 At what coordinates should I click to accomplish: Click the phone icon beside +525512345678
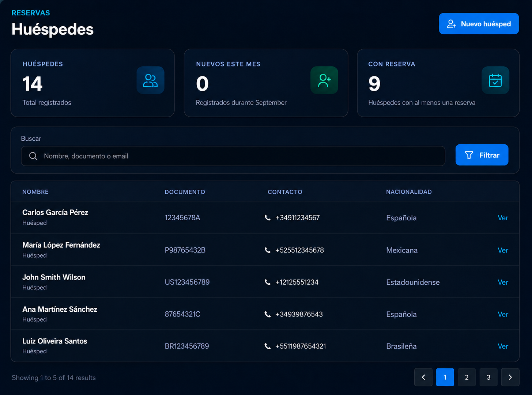coord(268,250)
